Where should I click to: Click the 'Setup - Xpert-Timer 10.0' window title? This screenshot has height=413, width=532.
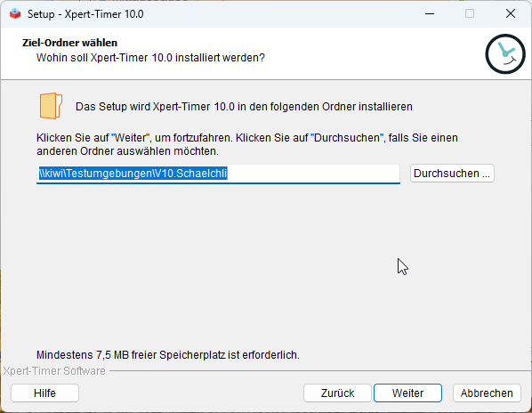point(85,14)
